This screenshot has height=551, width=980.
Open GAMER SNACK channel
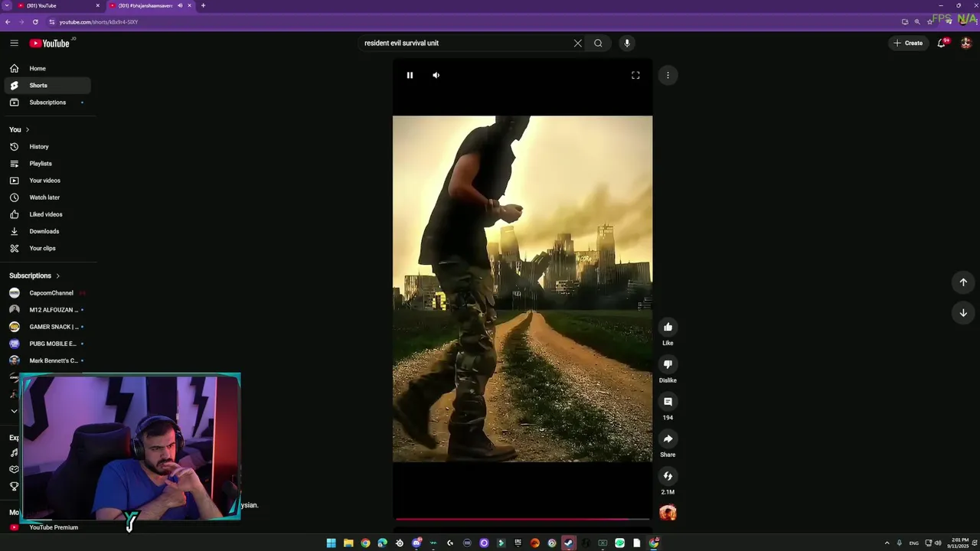[47, 326]
